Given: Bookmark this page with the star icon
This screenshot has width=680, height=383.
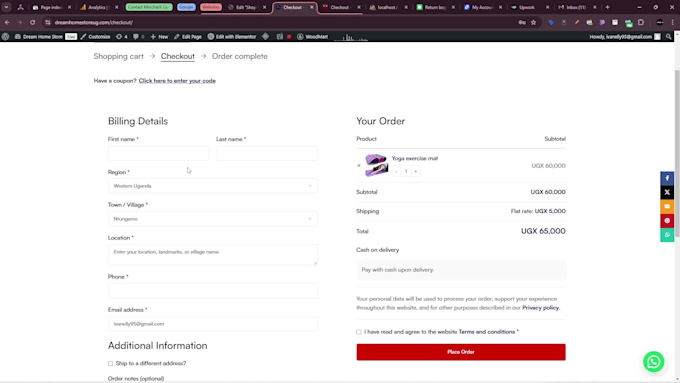Looking at the screenshot, I should 533,22.
